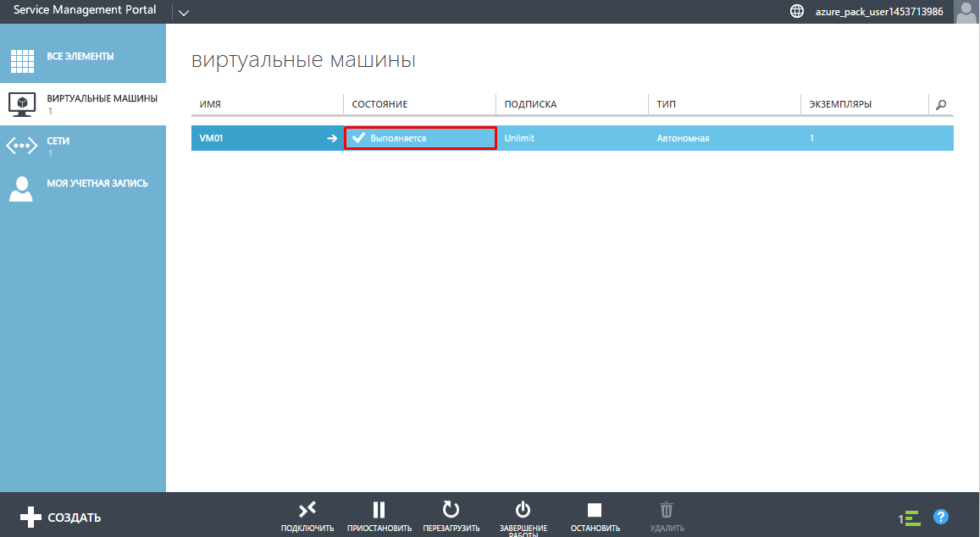The image size is (980, 537).
Task: Click the Connect (Подключить) icon
Action: [x=307, y=510]
